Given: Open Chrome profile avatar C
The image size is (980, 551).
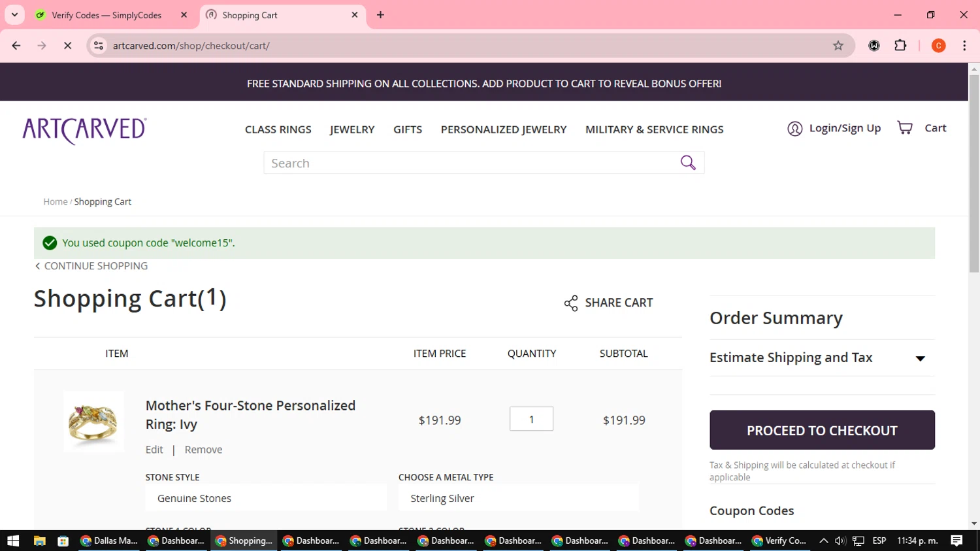Looking at the screenshot, I should coord(938,46).
